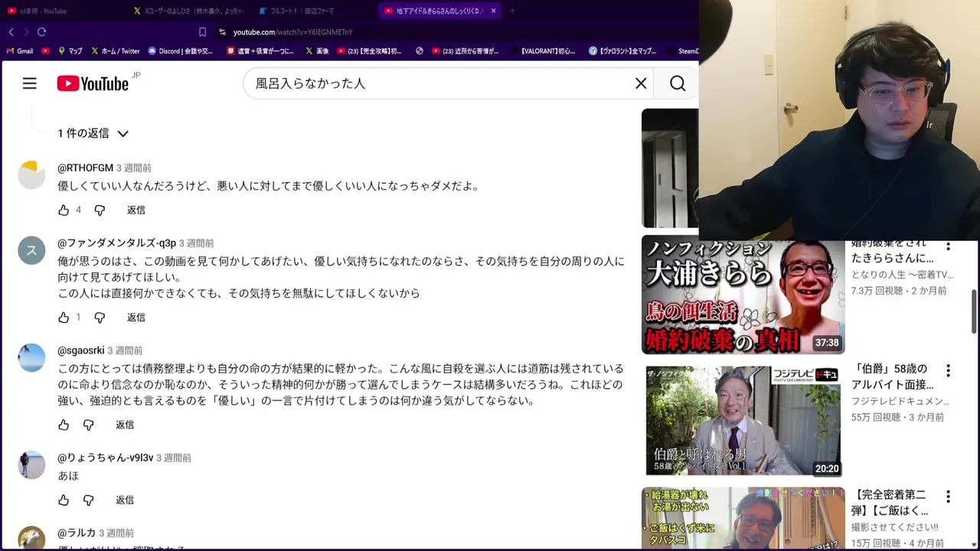The height and width of the screenshot is (551, 980).
Task: Open the ホーム / Twitter bookmark
Action: 115,51
